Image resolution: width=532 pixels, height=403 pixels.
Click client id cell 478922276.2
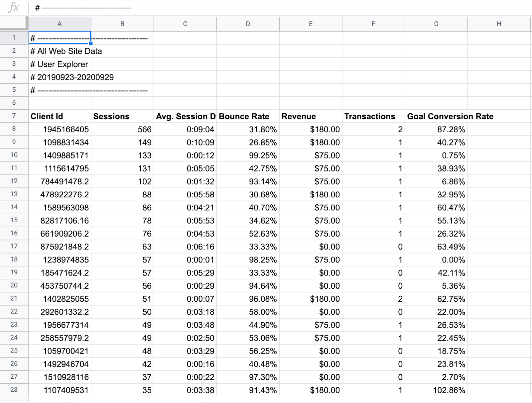pos(60,195)
